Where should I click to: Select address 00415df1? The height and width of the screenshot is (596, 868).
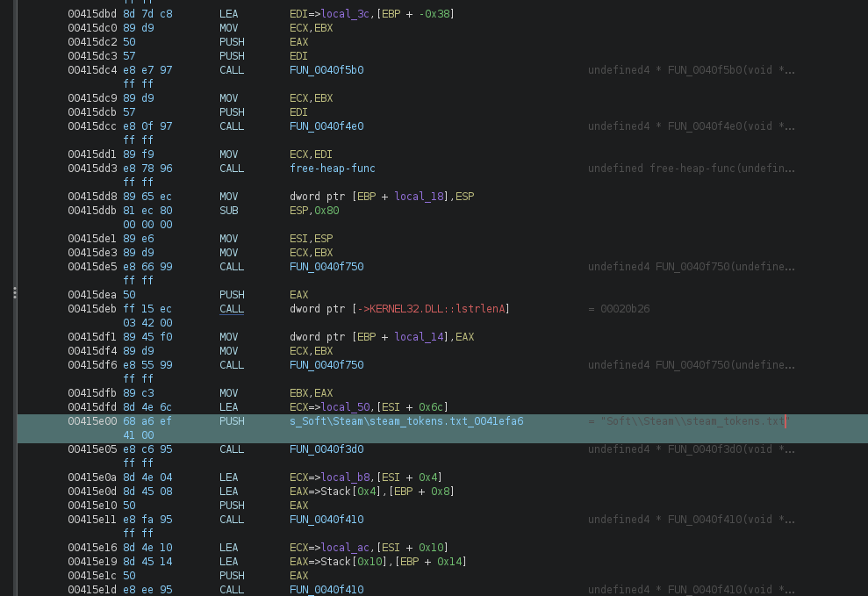click(x=92, y=337)
